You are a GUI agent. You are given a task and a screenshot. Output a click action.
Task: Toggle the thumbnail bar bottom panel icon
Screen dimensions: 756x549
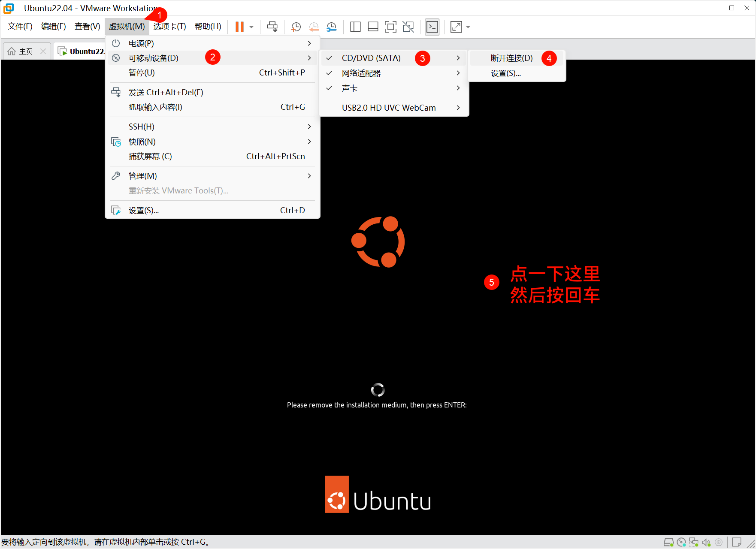click(x=373, y=27)
